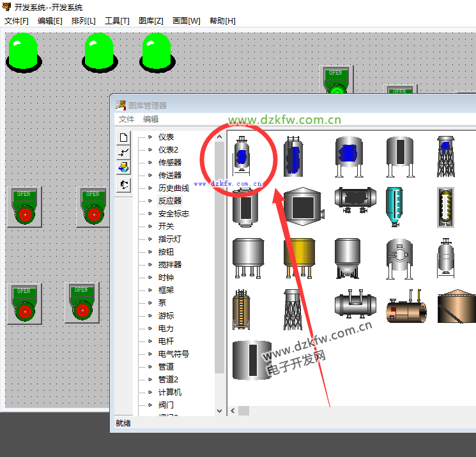Click the new blank page toolbar icon

(124, 137)
